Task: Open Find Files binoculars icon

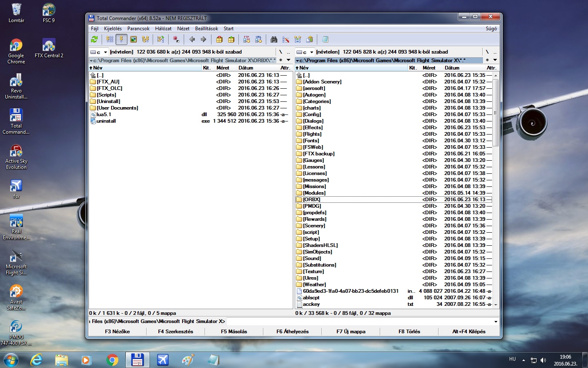Action: [x=274, y=39]
